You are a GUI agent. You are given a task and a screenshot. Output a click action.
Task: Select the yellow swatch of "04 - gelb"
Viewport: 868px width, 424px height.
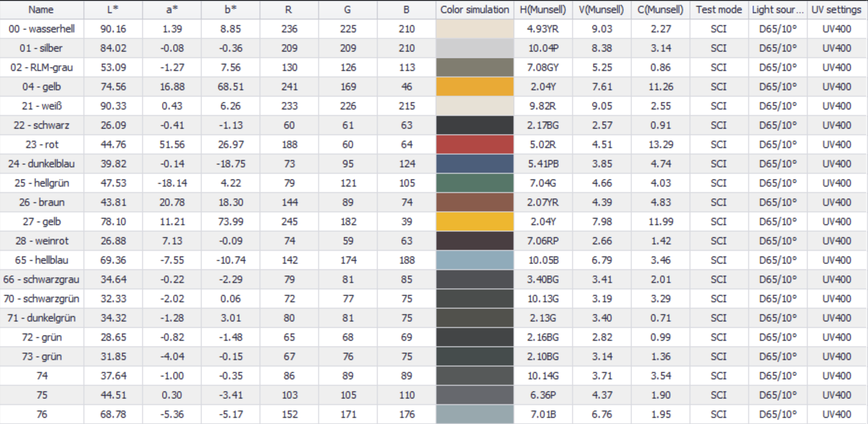coord(474,86)
